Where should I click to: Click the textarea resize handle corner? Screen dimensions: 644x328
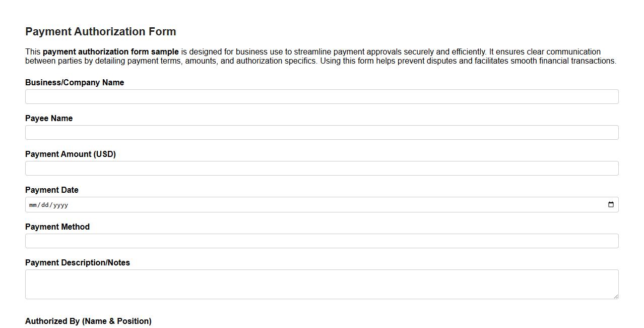click(616, 297)
